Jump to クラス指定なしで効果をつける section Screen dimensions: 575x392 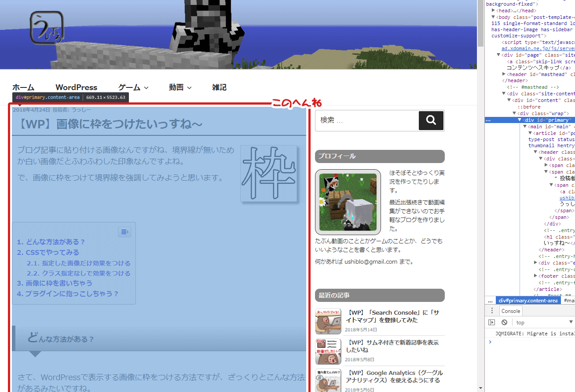pos(78,273)
